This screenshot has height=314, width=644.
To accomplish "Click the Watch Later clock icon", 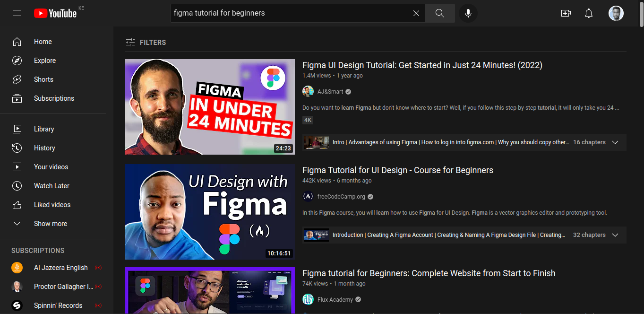I will [x=17, y=186].
